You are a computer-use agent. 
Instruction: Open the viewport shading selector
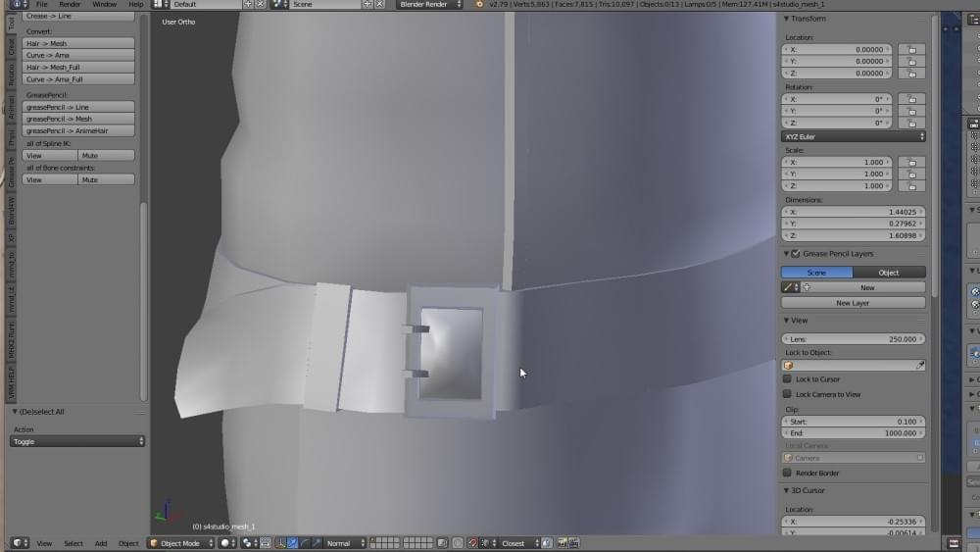click(228, 543)
